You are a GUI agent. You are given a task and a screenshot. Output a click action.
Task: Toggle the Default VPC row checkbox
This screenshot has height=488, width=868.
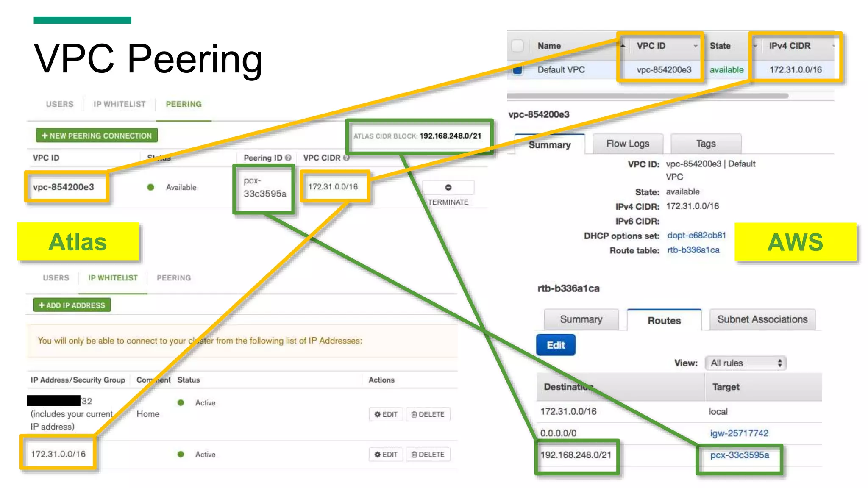point(517,70)
